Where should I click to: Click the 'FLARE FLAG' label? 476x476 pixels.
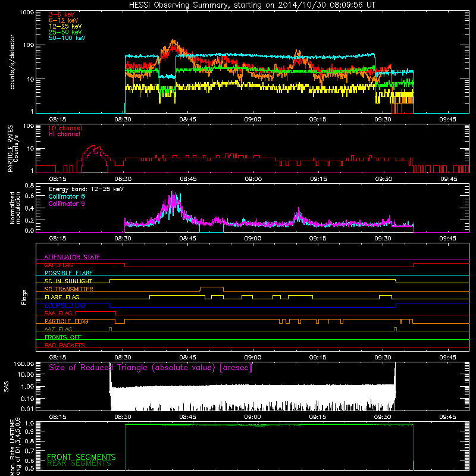click(62, 297)
